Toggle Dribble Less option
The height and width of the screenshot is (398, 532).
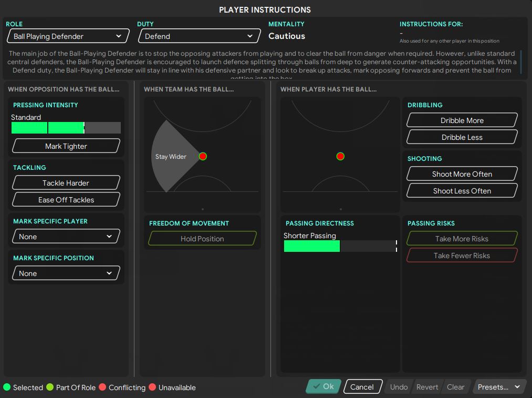[x=462, y=137]
